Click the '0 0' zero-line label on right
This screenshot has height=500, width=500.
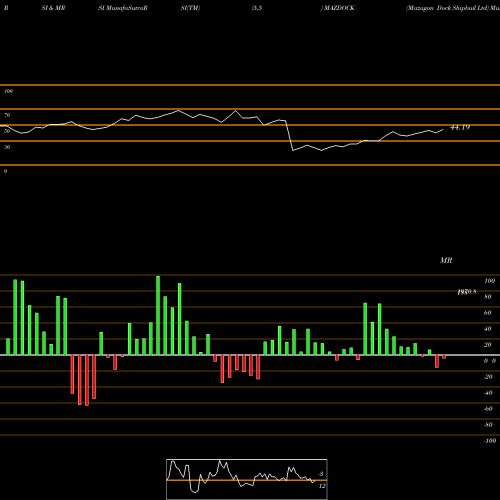(490, 361)
